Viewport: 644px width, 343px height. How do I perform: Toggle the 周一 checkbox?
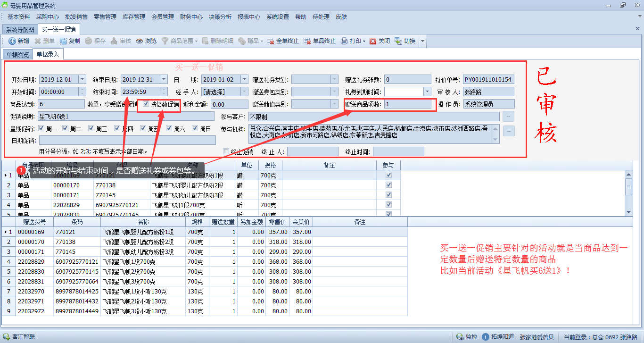click(x=41, y=128)
